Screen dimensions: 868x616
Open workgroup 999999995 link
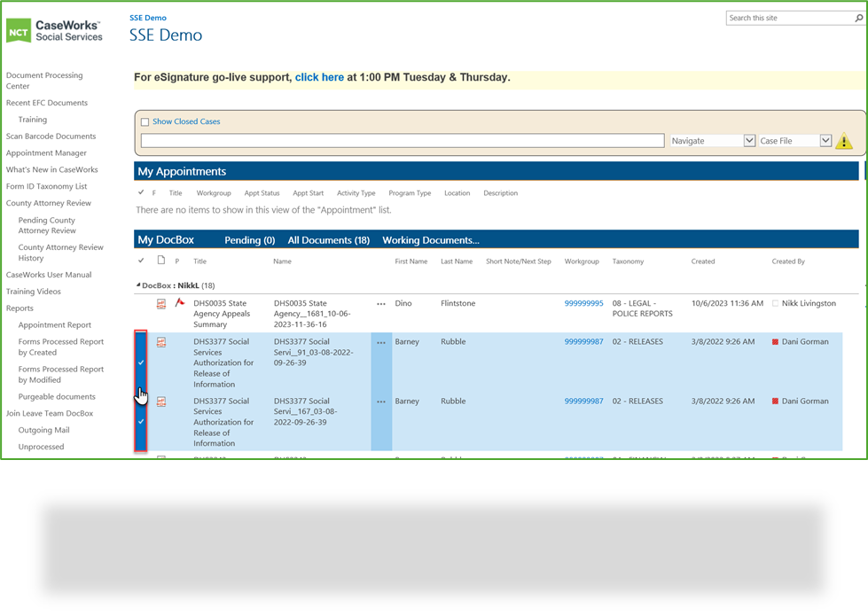point(584,303)
